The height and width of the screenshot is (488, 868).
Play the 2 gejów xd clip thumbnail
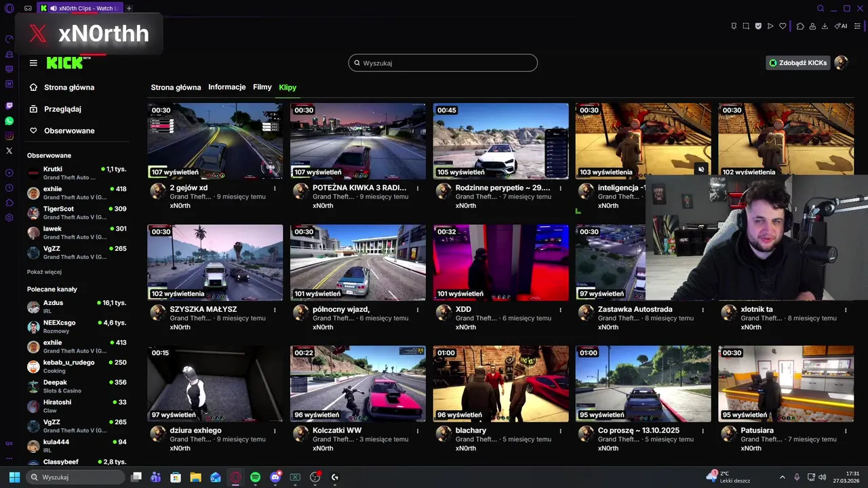(215, 141)
